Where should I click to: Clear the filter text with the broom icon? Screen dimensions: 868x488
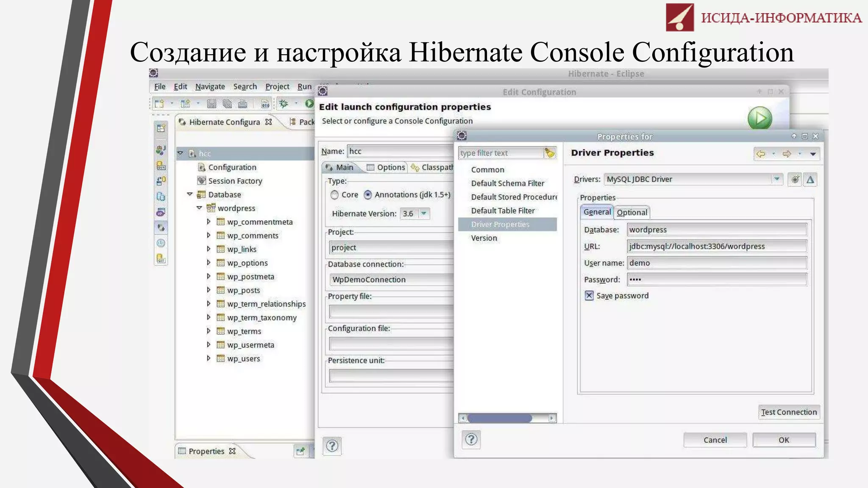(x=549, y=153)
